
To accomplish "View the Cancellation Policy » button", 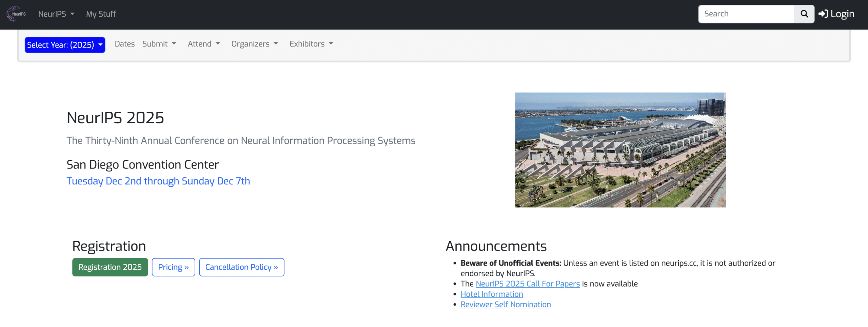I will point(241,267).
